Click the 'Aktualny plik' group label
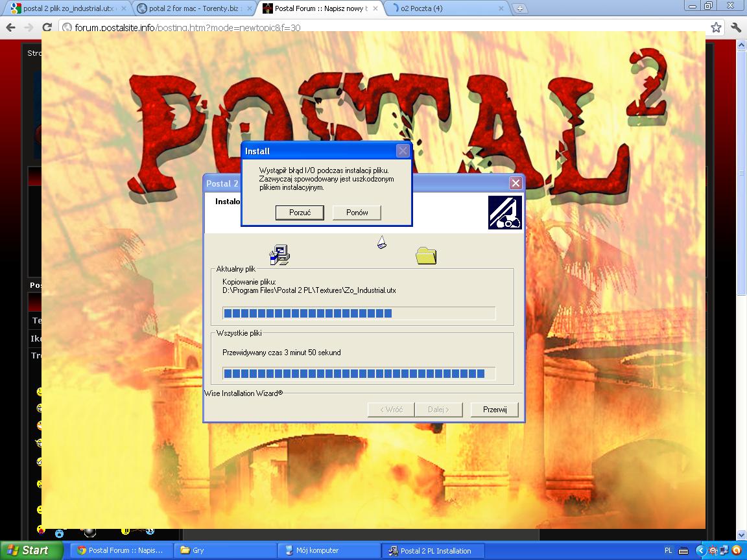747x560 pixels. [236, 269]
